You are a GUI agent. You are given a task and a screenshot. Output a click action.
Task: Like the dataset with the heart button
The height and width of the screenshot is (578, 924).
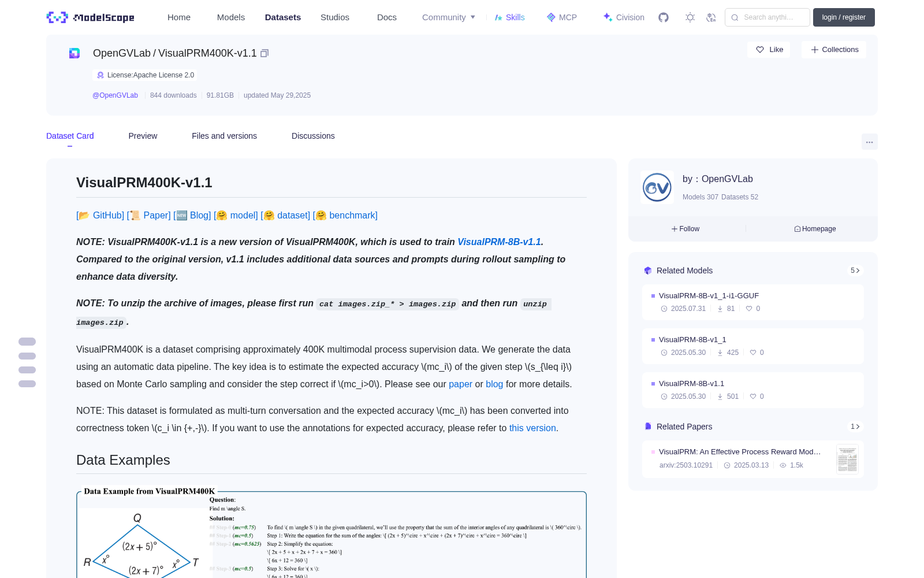point(769,50)
